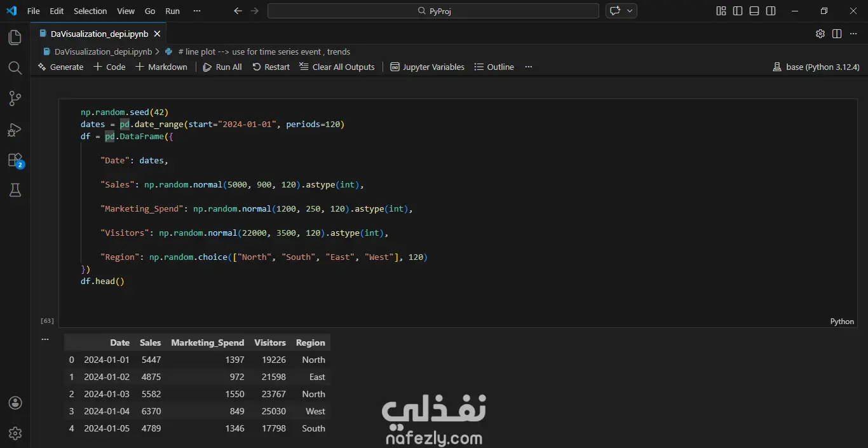This screenshot has height=448, width=868.
Task: Toggle the bottom panel
Action: coord(754,11)
